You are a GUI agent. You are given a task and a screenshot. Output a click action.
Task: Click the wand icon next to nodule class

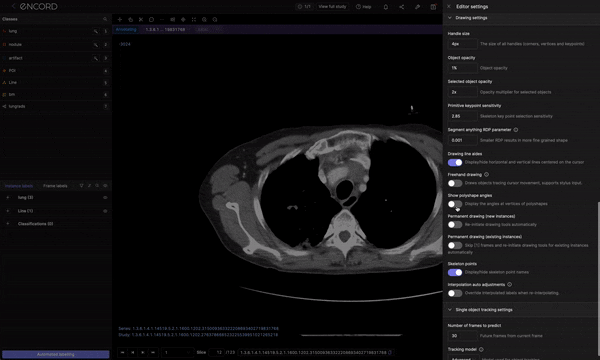[96, 45]
